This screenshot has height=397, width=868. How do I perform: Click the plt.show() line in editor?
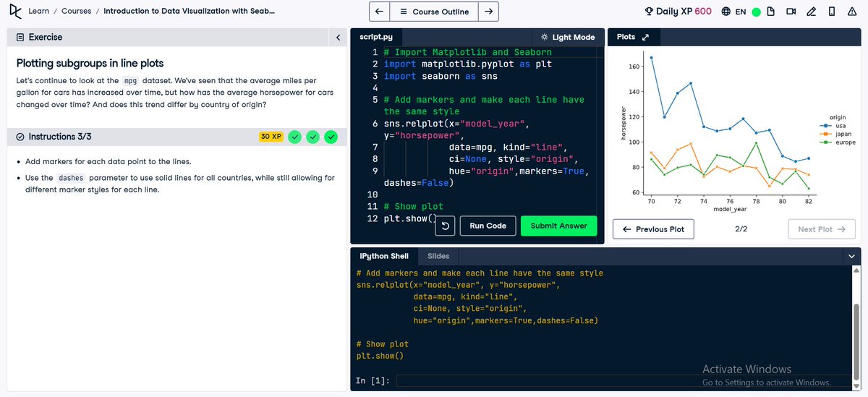[x=410, y=218]
